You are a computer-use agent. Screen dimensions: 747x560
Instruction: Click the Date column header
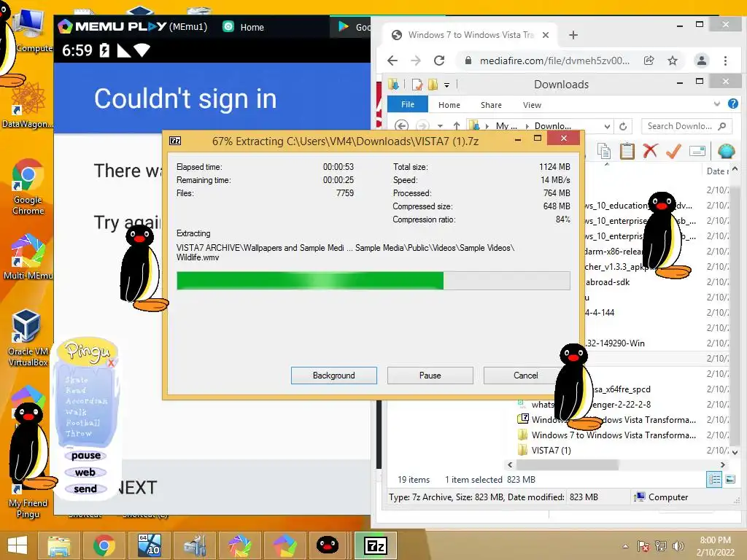(x=716, y=171)
